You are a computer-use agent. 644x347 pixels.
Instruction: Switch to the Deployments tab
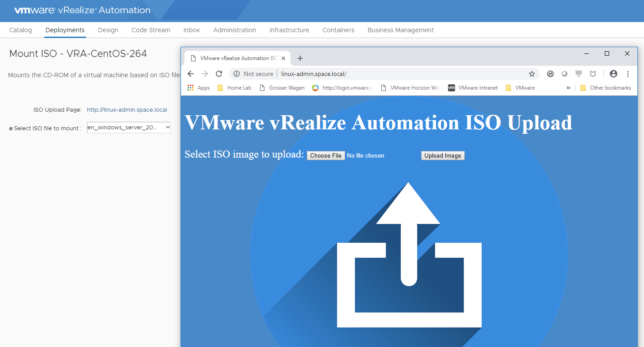tap(64, 30)
